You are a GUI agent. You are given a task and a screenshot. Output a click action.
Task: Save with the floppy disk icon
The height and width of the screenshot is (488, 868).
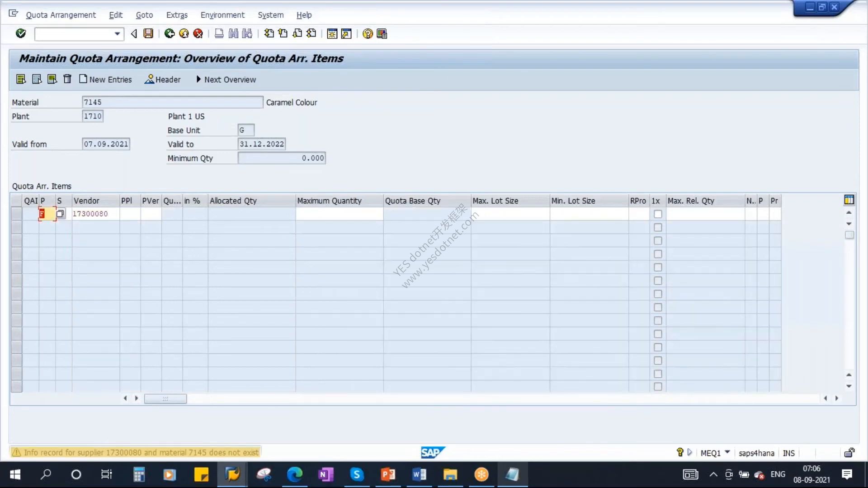[148, 33]
